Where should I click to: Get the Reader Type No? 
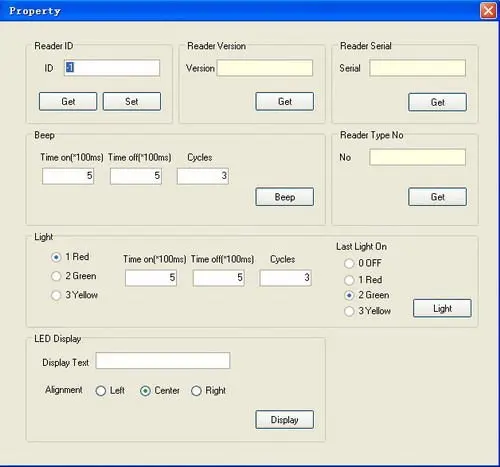437,197
